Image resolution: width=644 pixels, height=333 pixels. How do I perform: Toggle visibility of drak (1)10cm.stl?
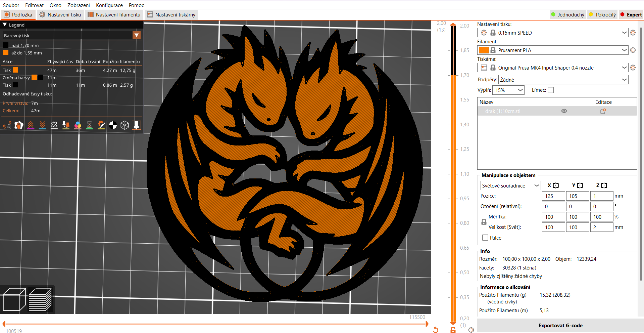click(564, 111)
